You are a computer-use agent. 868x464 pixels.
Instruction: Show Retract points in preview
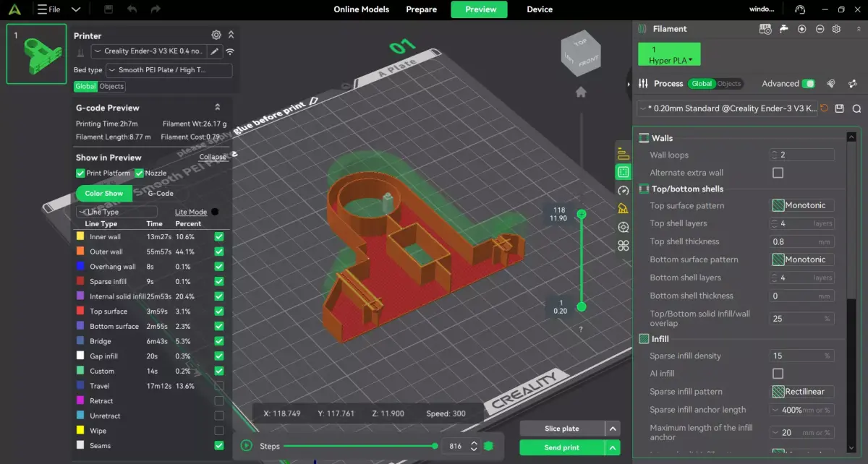[219, 401]
